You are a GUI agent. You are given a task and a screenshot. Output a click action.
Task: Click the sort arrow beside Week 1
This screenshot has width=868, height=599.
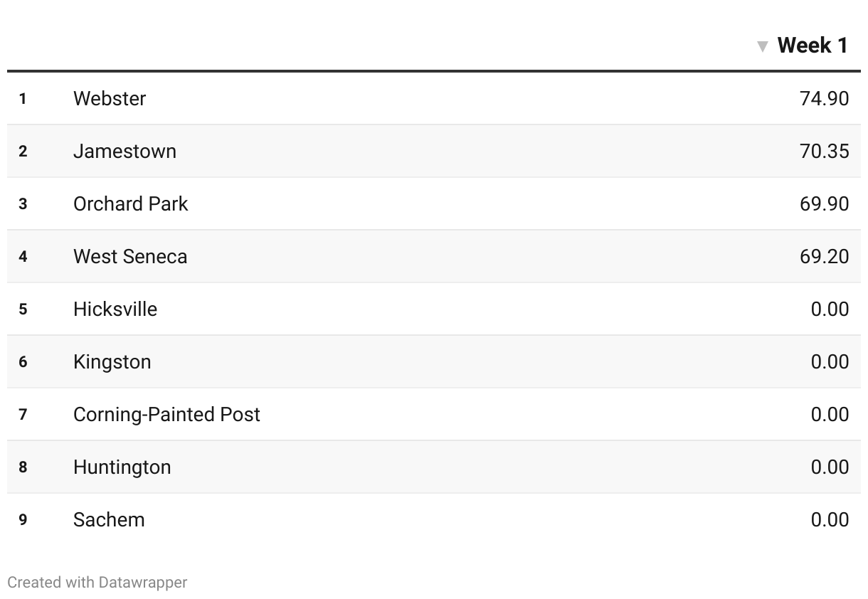[x=763, y=47]
